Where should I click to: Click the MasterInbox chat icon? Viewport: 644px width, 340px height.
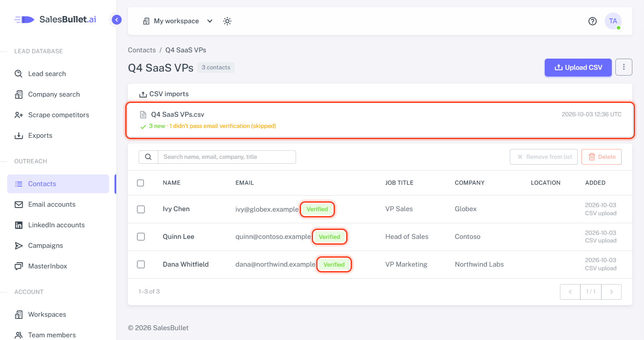(x=19, y=266)
